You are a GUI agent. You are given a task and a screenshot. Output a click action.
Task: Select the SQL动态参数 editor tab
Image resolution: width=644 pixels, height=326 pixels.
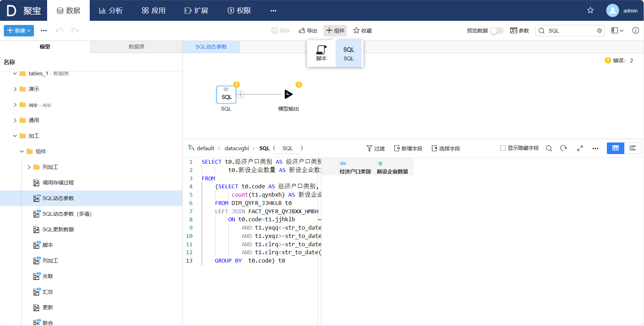[211, 47]
